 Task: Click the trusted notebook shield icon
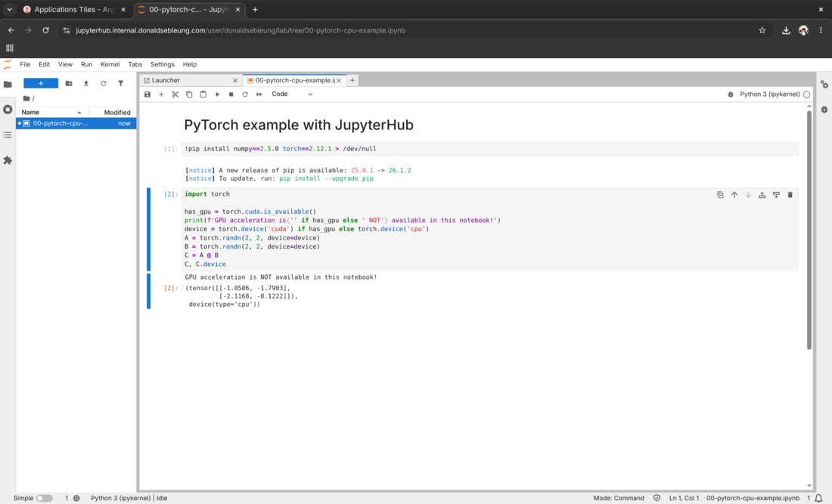tap(657, 498)
